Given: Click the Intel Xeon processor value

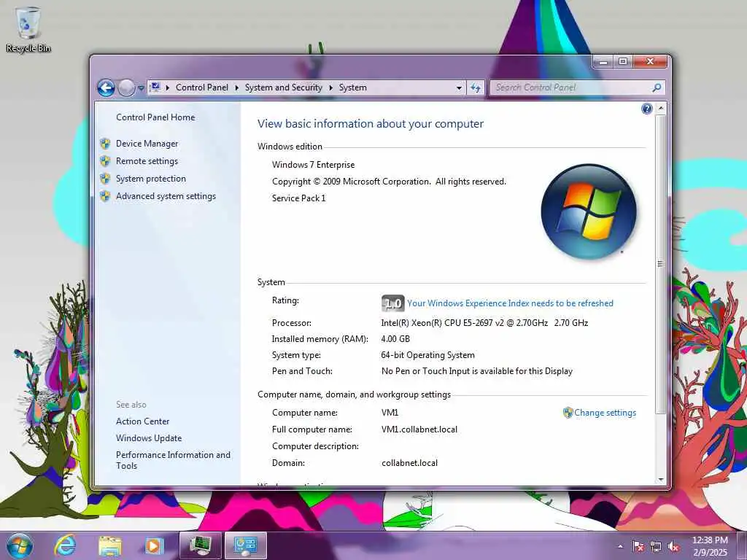Looking at the screenshot, I should tap(484, 323).
